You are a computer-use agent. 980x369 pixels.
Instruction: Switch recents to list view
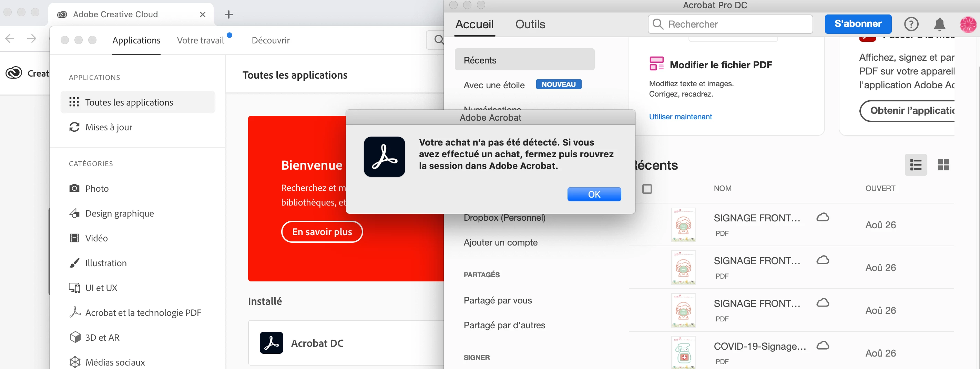tap(915, 165)
